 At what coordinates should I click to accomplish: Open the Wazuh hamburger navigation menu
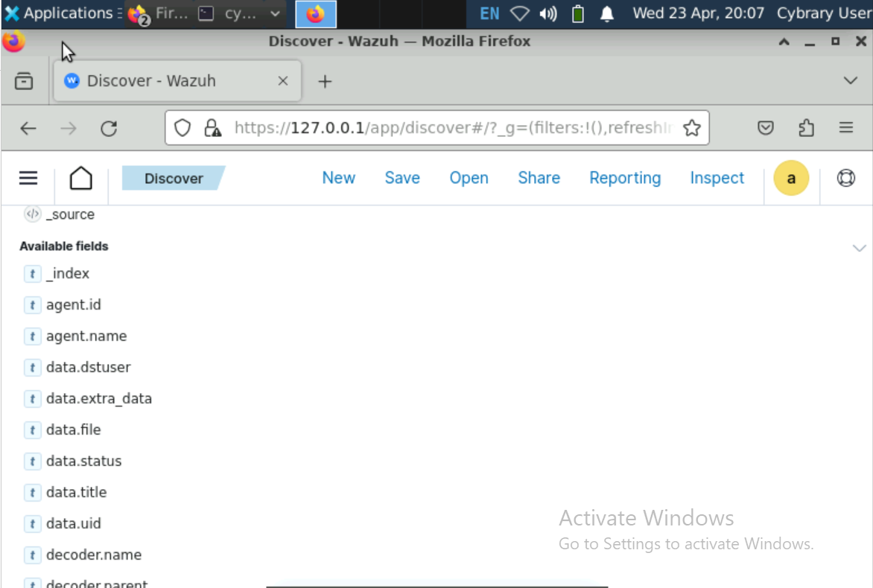pyautogui.click(x=28, y=178)
